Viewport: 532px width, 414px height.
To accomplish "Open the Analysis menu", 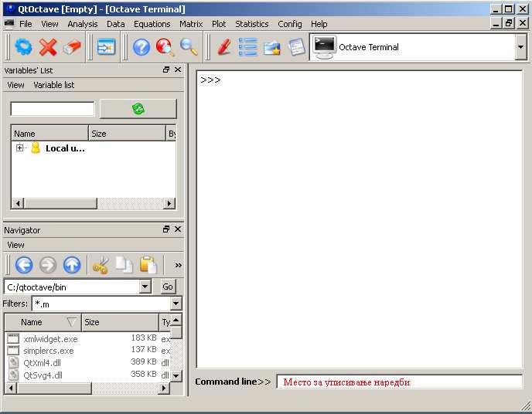I will tap(83, 24).
